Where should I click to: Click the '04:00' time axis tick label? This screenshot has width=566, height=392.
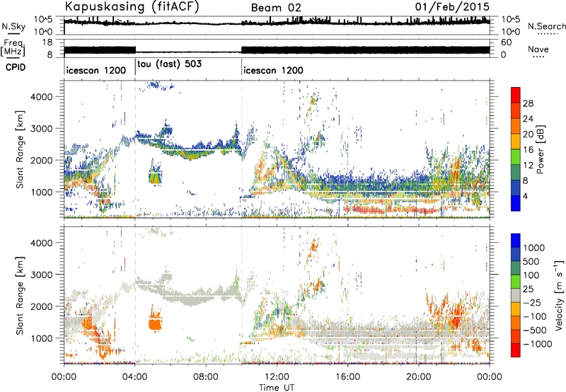pyautogui.click(x=135, y=377)
